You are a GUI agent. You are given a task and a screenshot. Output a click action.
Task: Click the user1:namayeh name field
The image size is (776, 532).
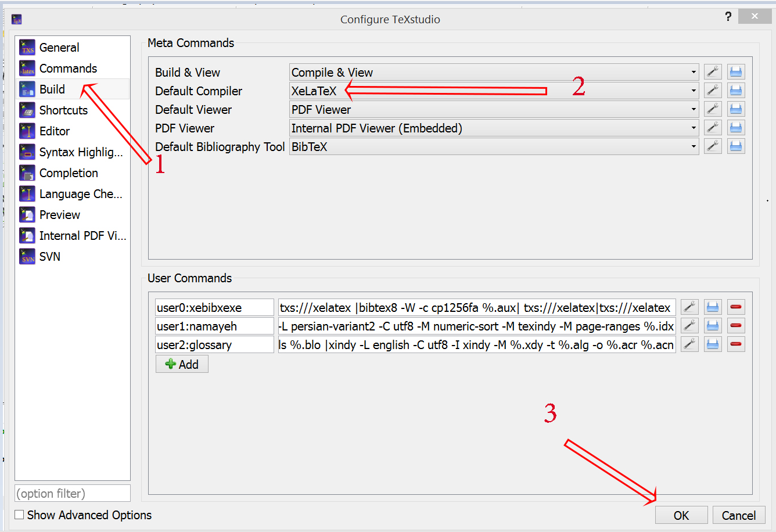click(214, 326)
